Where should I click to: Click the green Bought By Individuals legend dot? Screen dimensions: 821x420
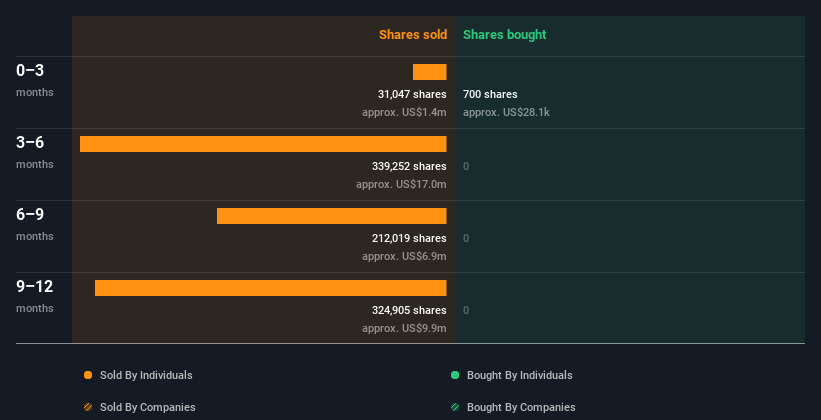[455, 375]
